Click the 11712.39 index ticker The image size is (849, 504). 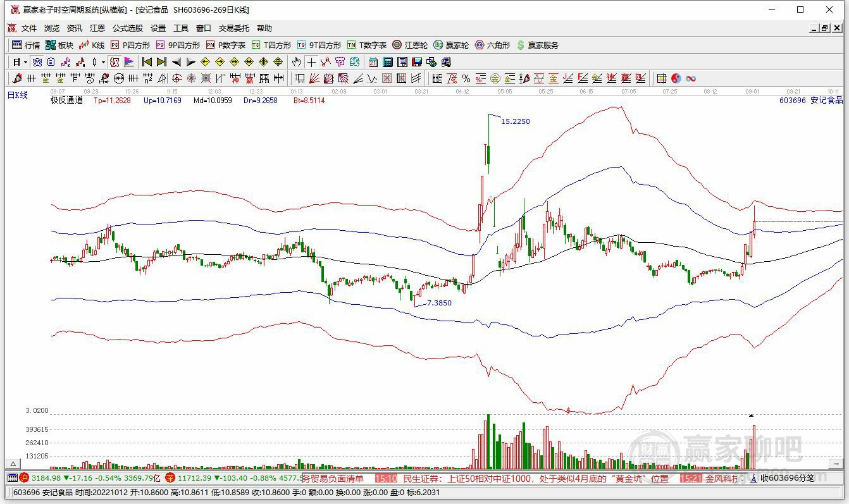click(x=194, y=478)
